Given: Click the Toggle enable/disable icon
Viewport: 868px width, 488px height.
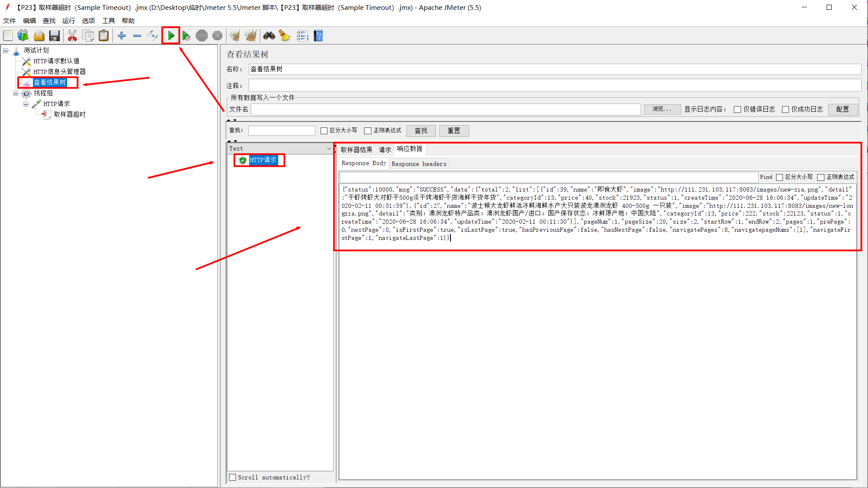Looking at the screenshot, I should (x=153, y=36).
